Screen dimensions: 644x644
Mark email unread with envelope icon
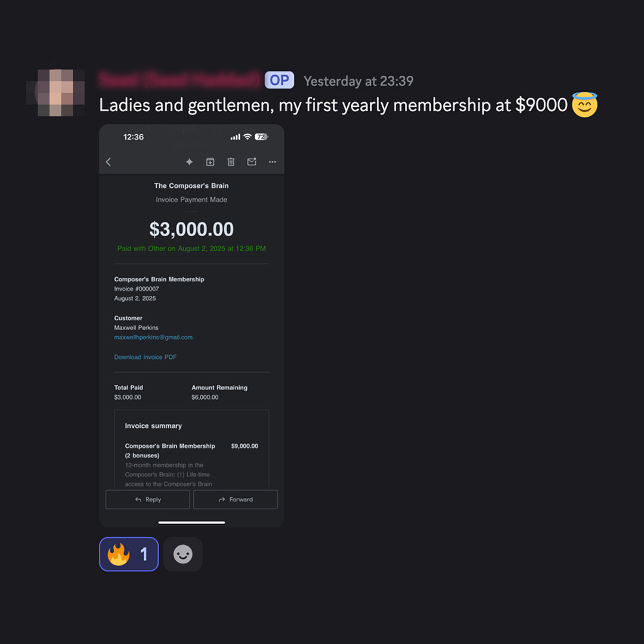pos(252,162)
